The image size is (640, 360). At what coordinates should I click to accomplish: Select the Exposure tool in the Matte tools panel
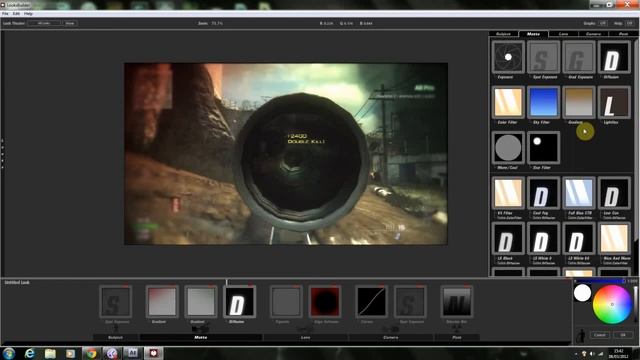point(508,57)
